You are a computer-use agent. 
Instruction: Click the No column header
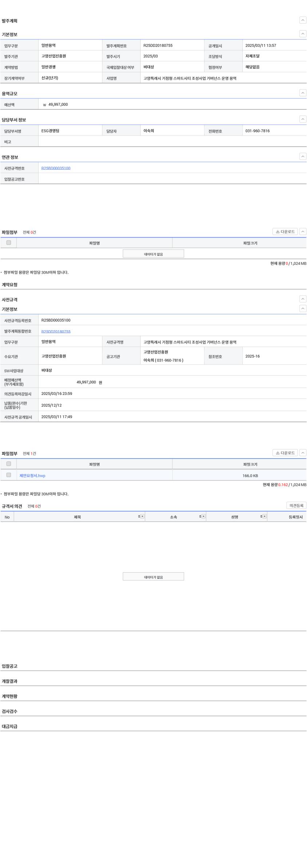[7, 517]
